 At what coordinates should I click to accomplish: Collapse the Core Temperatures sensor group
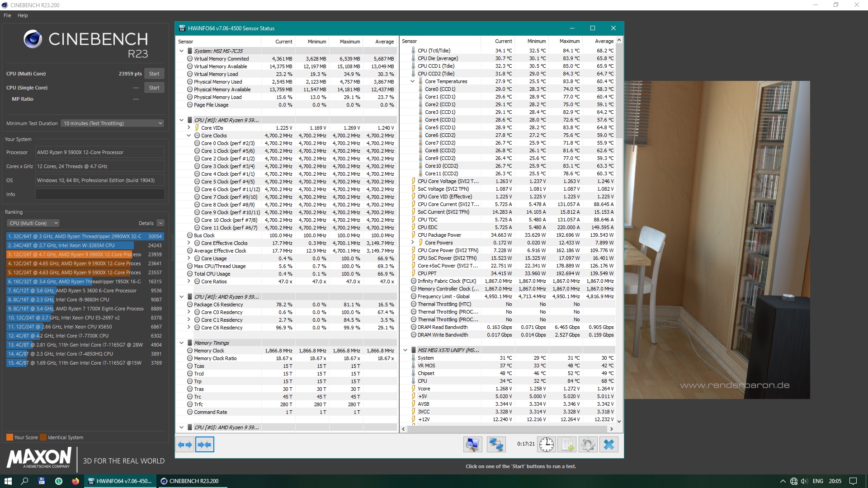tap(413, 81)
